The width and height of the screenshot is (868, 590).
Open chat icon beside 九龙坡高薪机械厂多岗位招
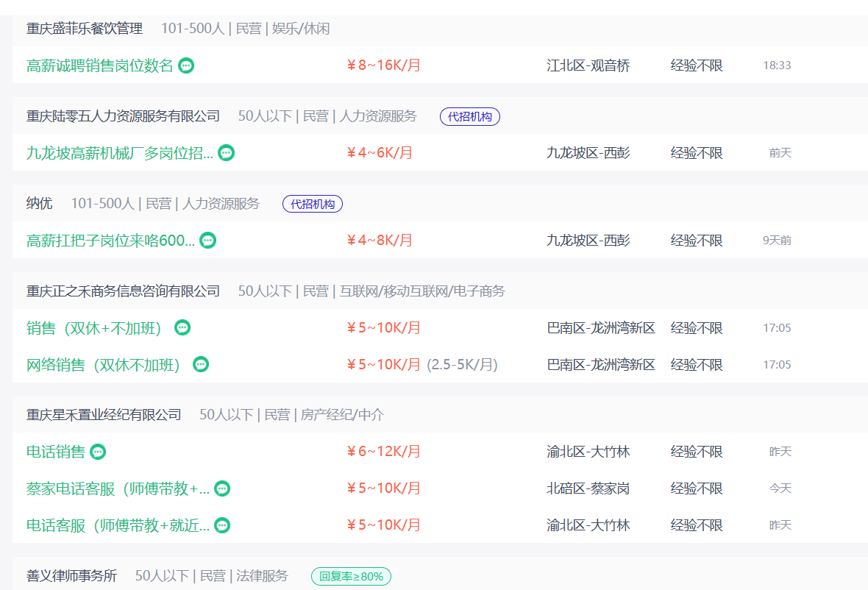coord(227,153)
